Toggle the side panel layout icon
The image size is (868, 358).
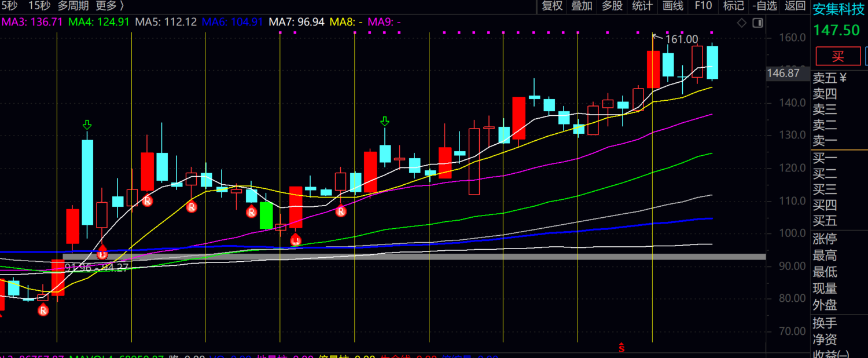(x=757, y=23)
